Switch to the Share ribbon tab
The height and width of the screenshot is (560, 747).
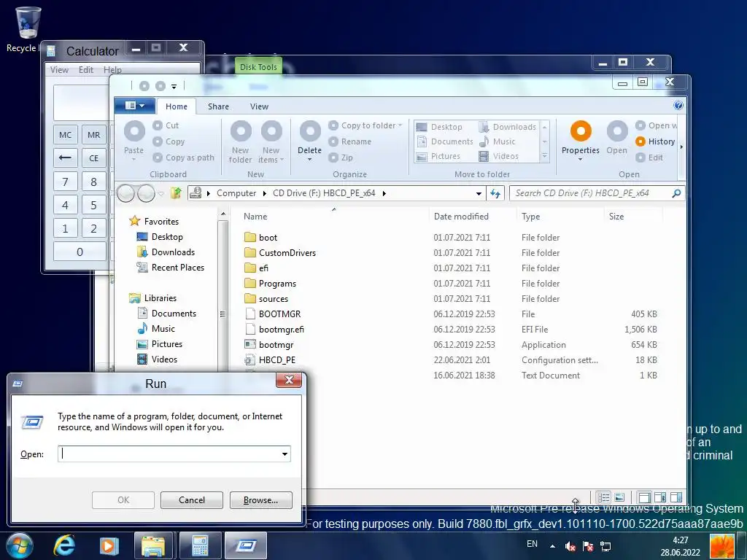(218, 106)
